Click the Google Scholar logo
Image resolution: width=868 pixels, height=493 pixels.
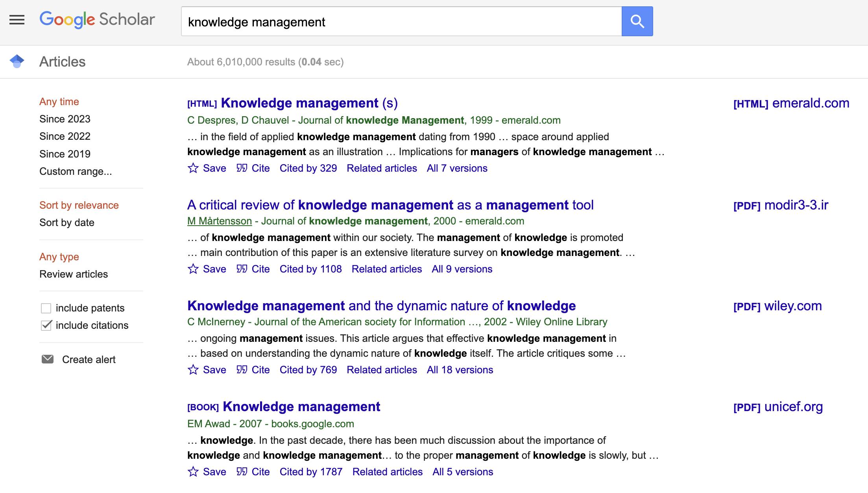tap(97, 20)
